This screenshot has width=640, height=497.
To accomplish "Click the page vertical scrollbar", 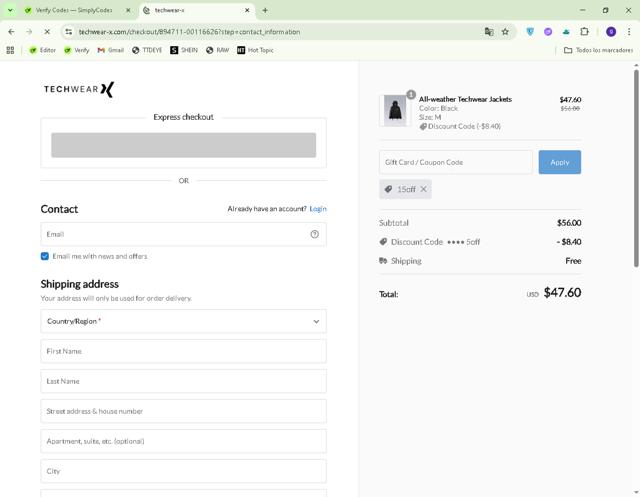I will click(636, 168).
